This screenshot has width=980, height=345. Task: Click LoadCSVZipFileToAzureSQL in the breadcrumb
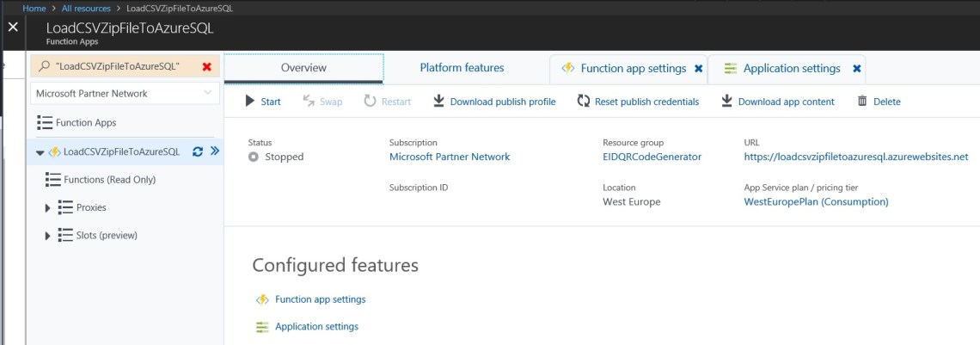180,9
